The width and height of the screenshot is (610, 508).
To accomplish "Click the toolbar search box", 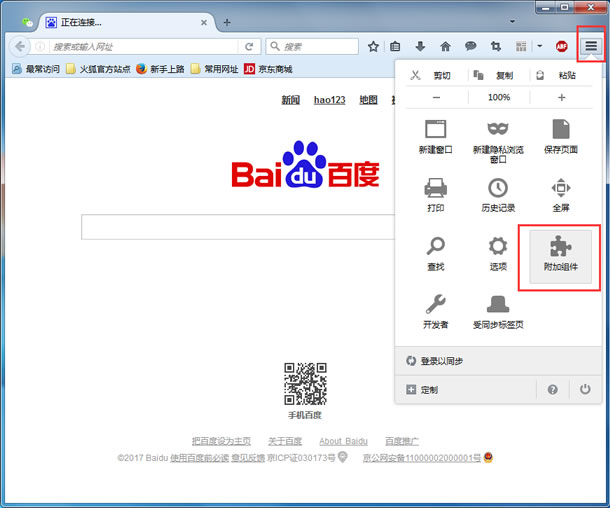I will pyautogui.click(x=312, y=47).
